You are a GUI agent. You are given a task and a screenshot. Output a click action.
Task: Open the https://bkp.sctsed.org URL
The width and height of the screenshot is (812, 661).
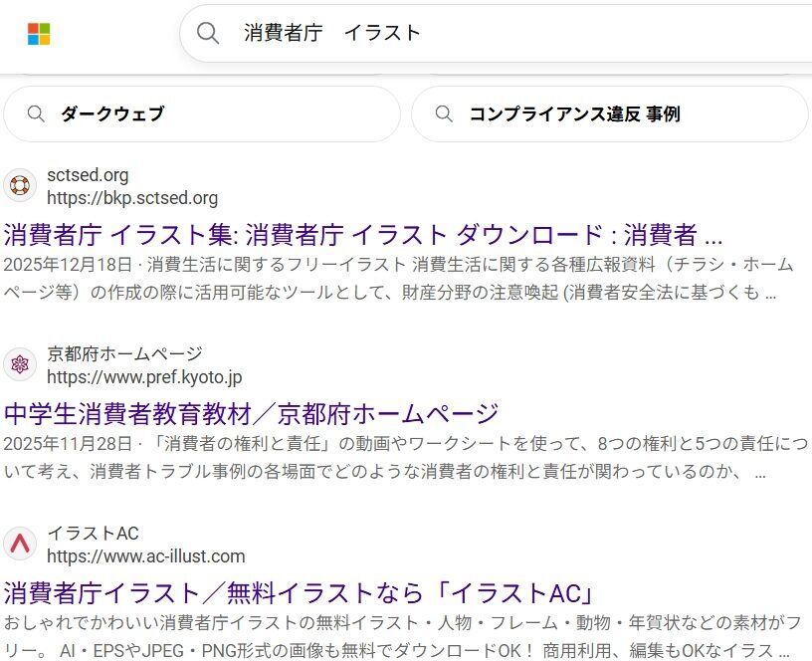[x=132, y=198]
